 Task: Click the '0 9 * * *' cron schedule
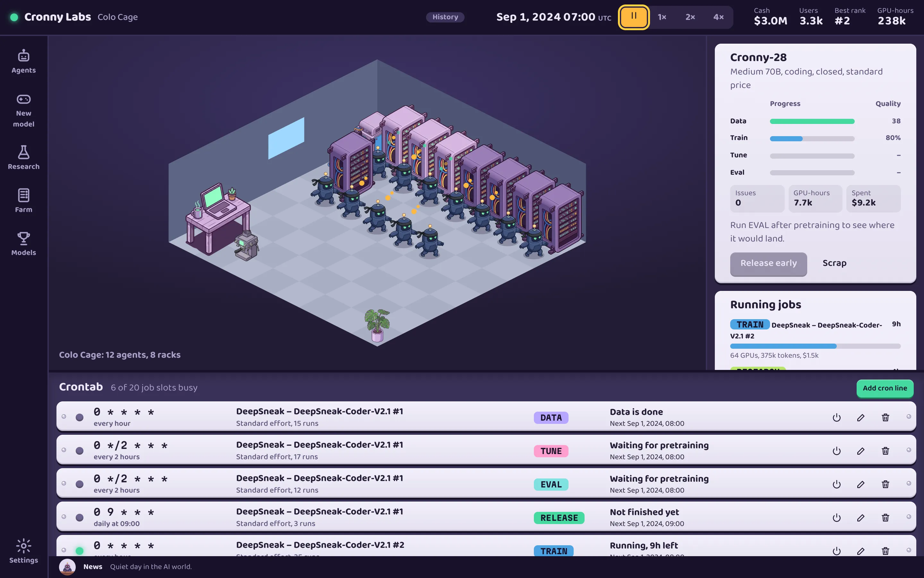point(124,512)
